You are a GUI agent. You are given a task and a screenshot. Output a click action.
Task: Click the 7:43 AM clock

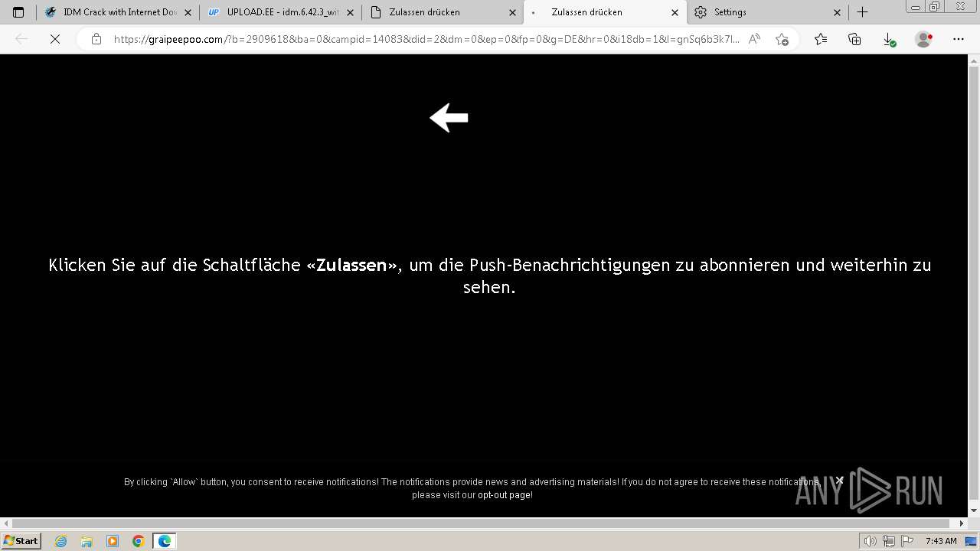[941, 541]
